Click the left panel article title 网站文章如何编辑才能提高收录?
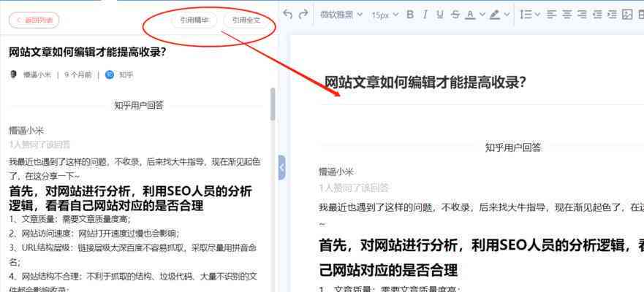Screen dimensions: 644x292 click(87, 52)
